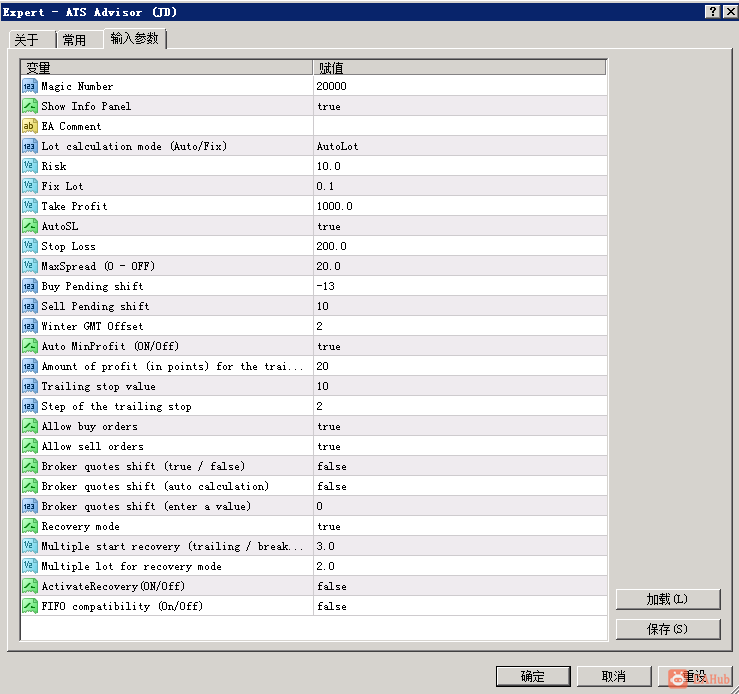Select the Auto MinProfit value true
The width and height of the screenshot is (739, 694).
click(x=460, y=346)
